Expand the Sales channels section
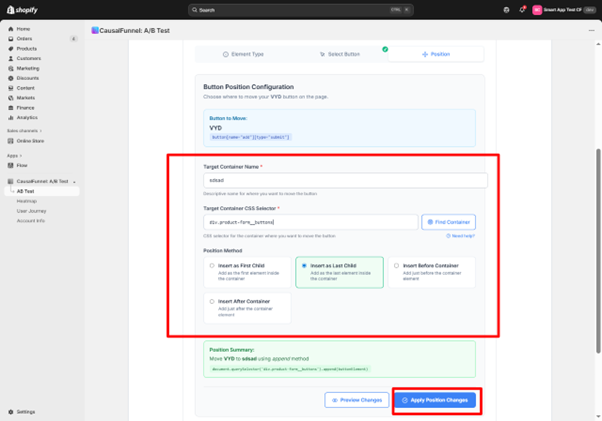602x421 pixels. coord(24,130)
